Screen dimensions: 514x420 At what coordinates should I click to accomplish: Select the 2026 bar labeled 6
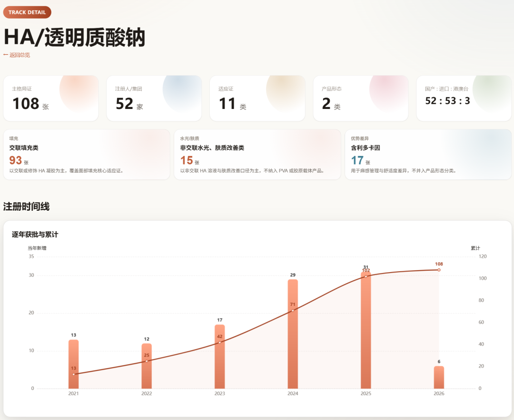click(439, 377)
